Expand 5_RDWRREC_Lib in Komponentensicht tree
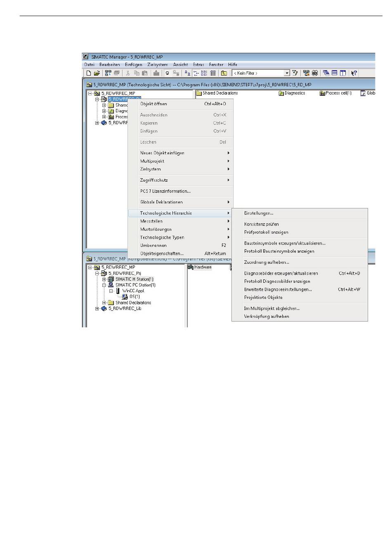Screen dimensions: 392x537 tap(97, 309)
